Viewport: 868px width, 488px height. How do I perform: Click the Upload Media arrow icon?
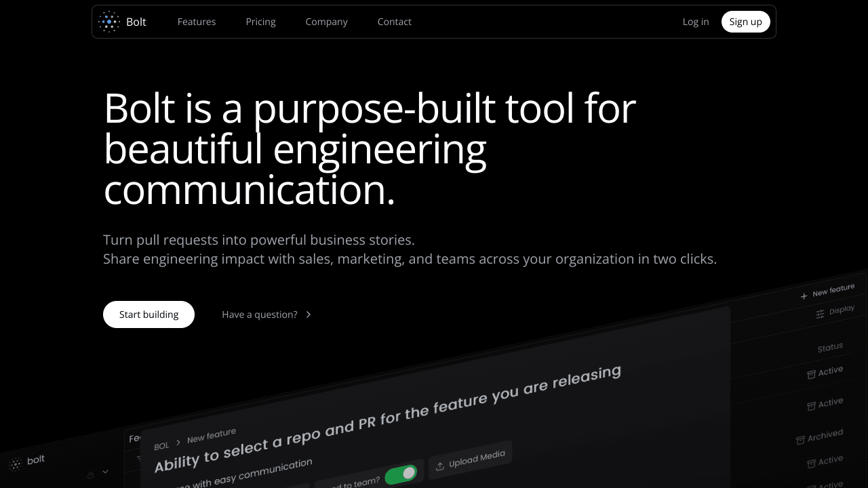(x=439, y=466)
